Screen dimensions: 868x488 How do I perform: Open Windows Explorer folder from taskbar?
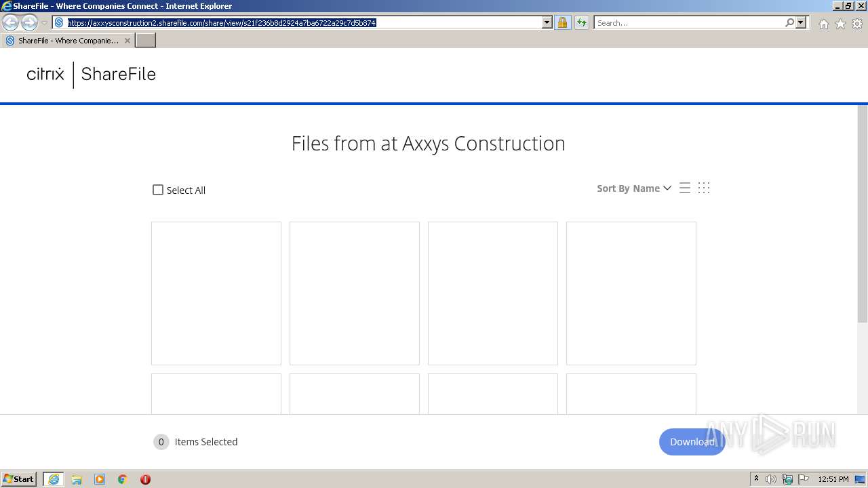[x=77, y=479]
